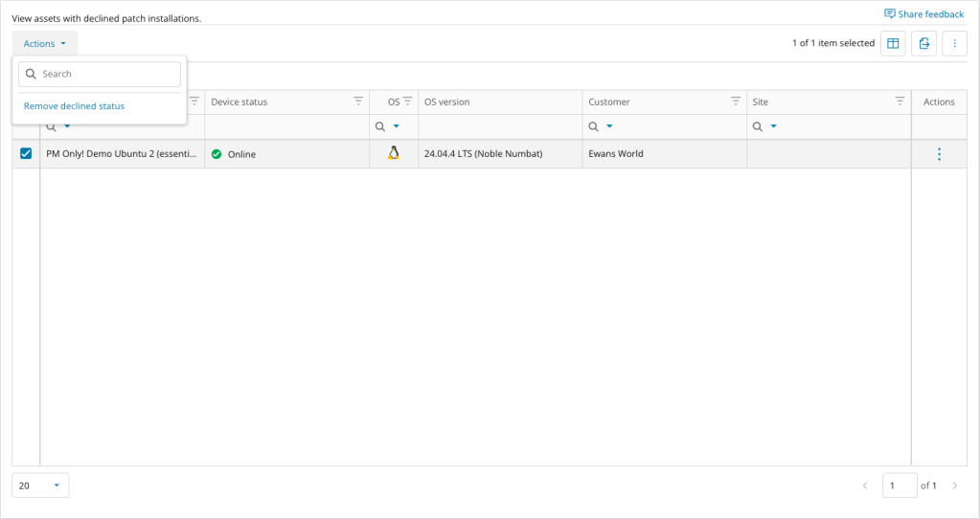Click the green Online status icon

click(217, 154)
